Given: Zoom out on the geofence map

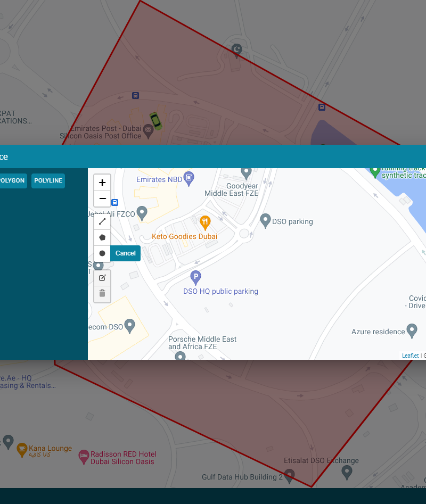Looking at the screenshot, I should pos(102,199).
